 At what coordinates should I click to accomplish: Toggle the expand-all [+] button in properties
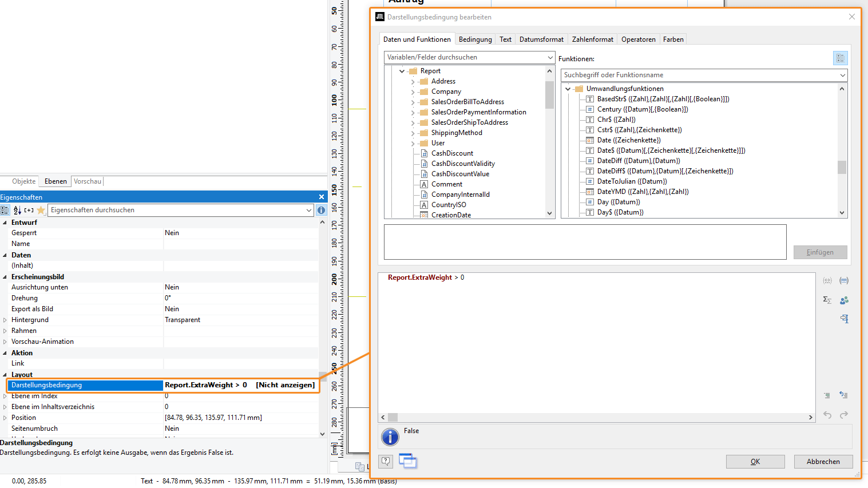29,210
